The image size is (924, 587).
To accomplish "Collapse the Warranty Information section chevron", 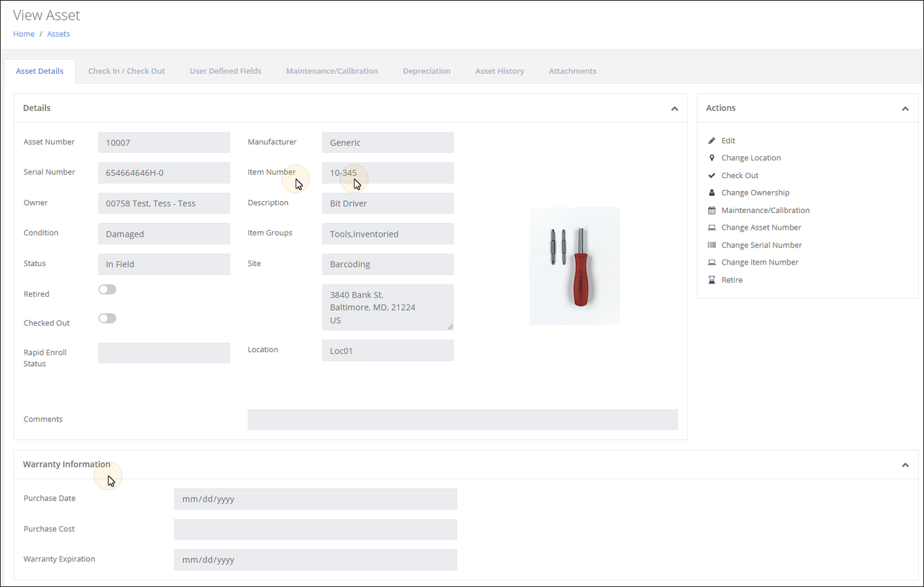I will click(x=906, y=465).
